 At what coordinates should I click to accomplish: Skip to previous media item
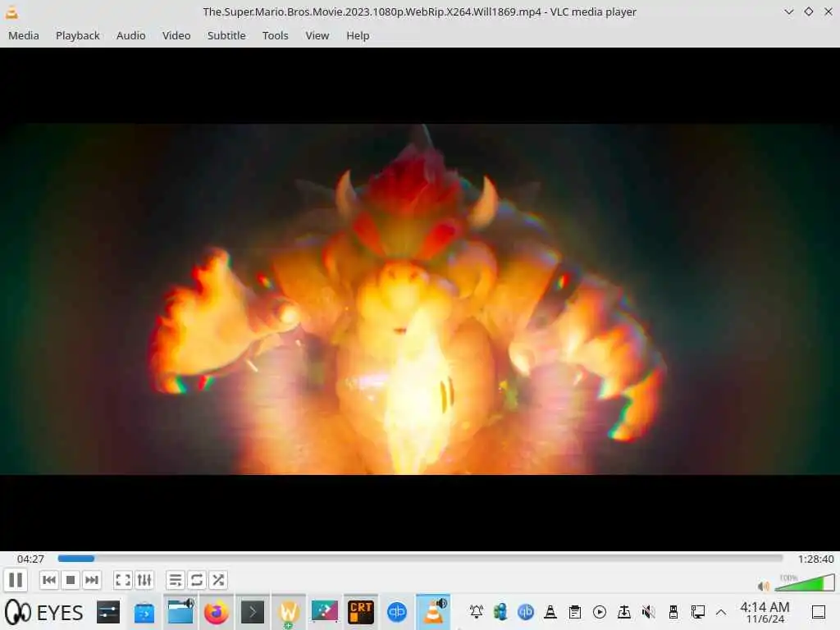(x=48, y=580)
